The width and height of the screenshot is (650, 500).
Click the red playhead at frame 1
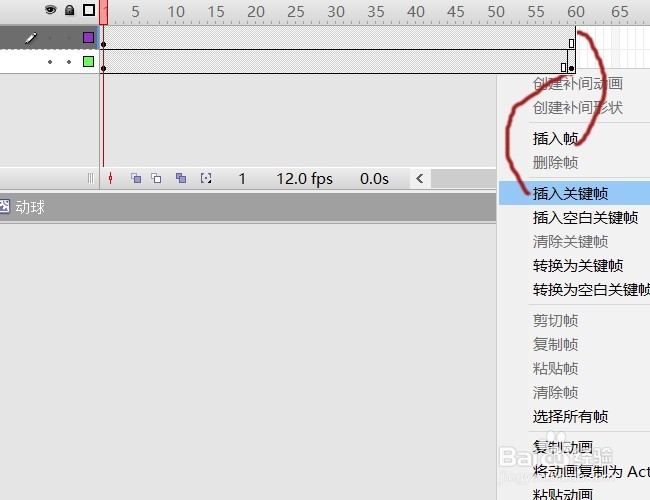coord(104,12)
